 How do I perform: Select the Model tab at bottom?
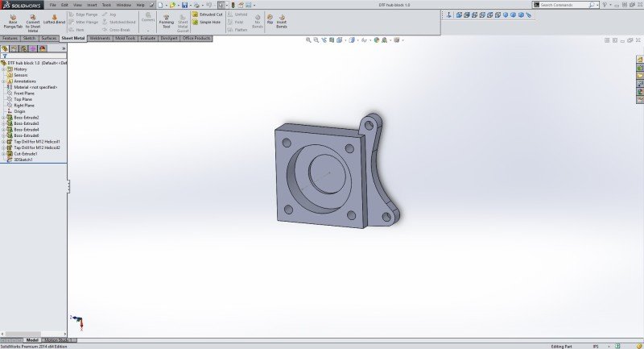click(32, 340)
